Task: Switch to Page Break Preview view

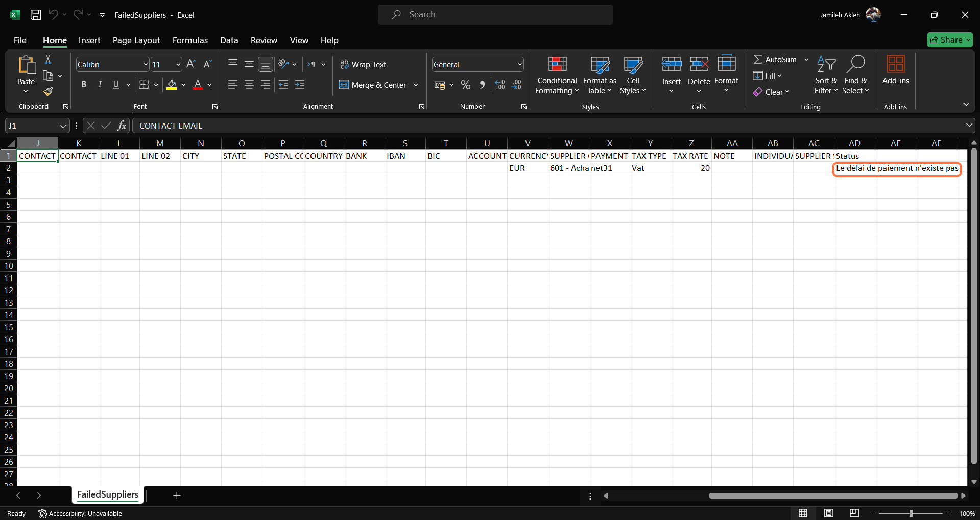Action: [x=854, y=513]
